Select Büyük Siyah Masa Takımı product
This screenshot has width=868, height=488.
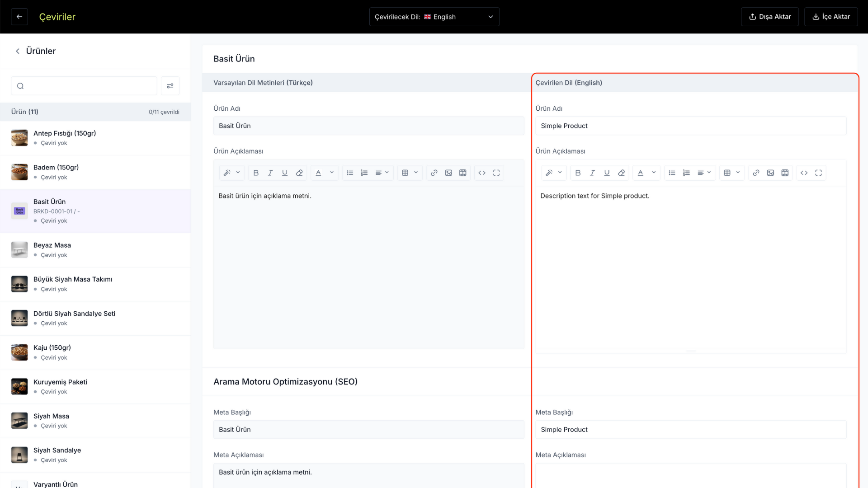point(95,284)
